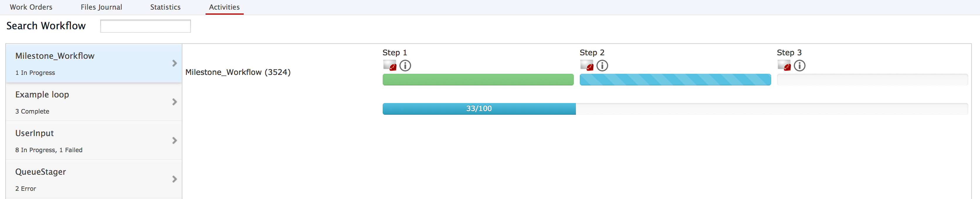
Task: Switch to Work Orders tab
Action: (x=31, y=7)
